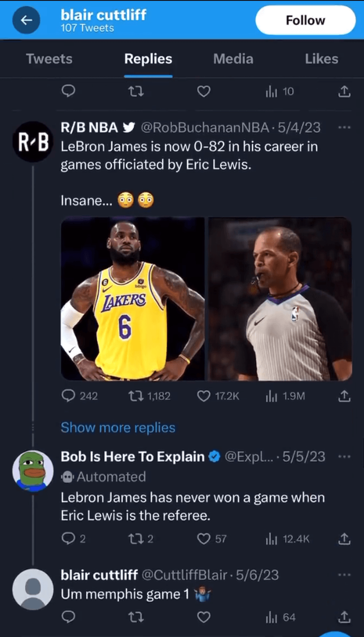The image size is (364, 637).
Task: Like the R/B NBA tweet
Action: (x=204, y=396)
